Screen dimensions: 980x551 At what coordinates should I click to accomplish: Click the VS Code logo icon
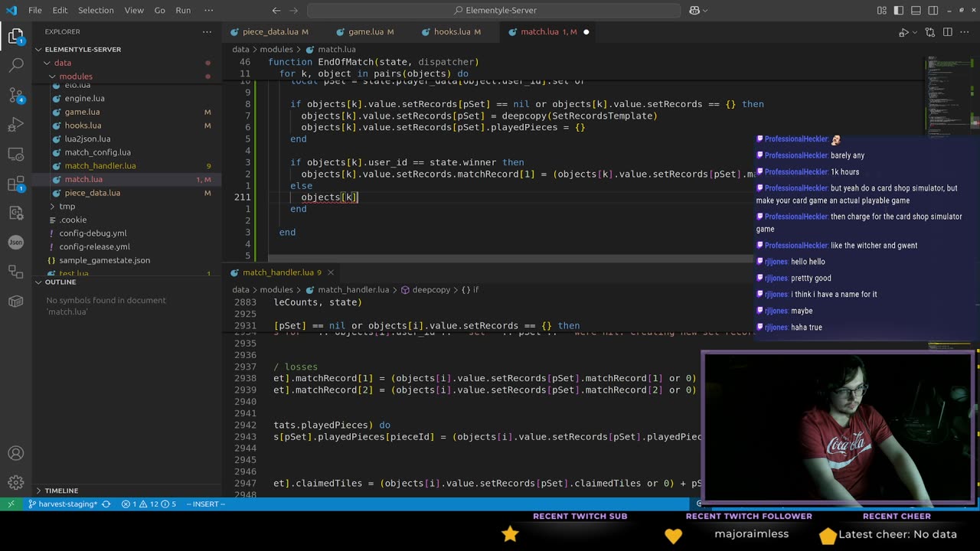click(x=11, y=10)
